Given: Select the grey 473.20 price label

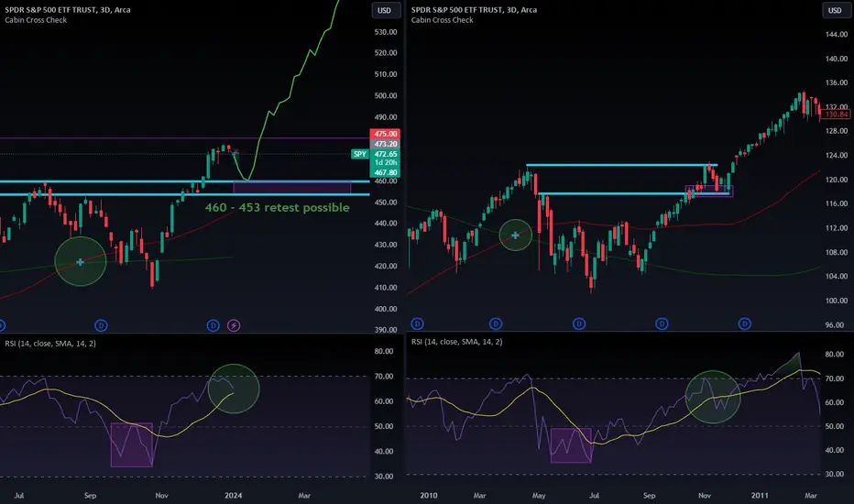Looking at the screenshot, I should pos(385,144).
